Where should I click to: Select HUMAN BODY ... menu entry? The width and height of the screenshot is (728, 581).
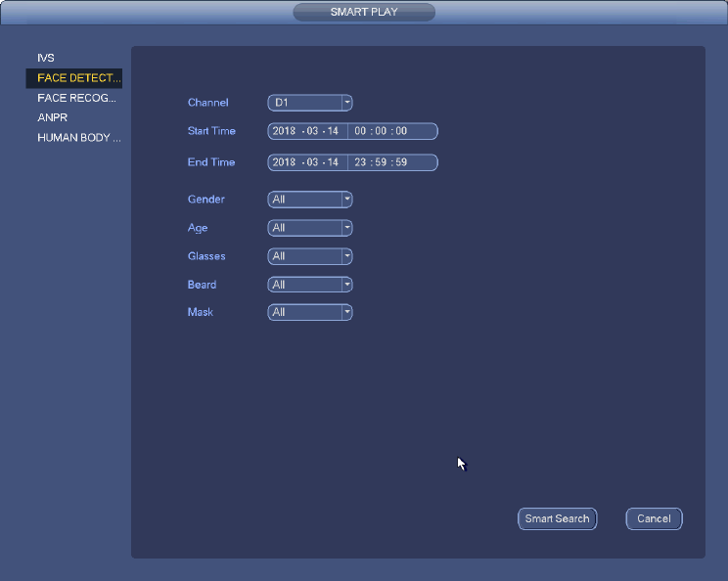click(79, 137)
